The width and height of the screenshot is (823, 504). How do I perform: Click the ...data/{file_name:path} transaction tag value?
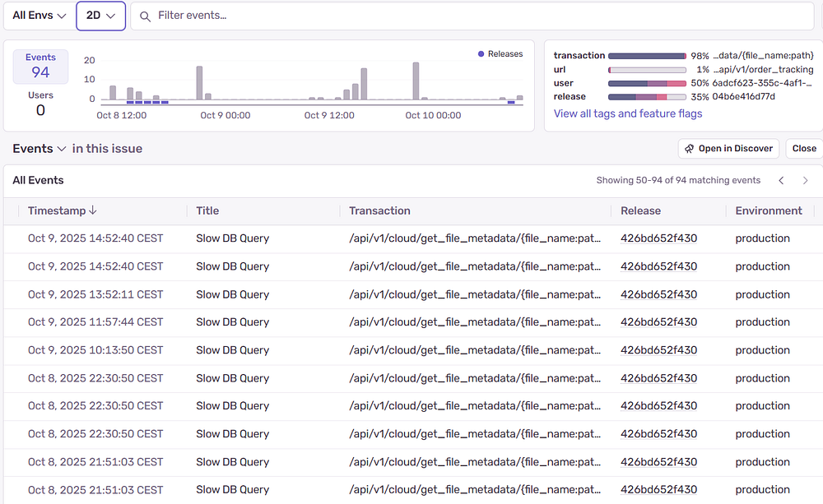click(763, 56)
